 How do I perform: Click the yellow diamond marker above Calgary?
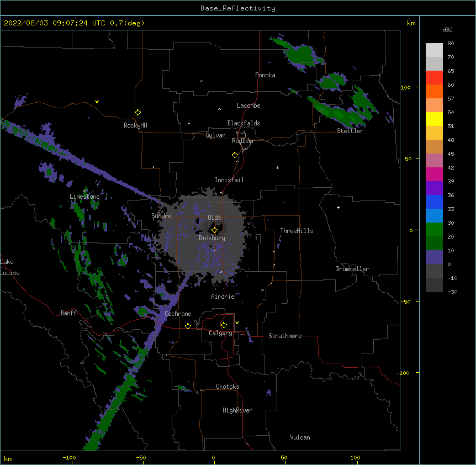point(224,325)
